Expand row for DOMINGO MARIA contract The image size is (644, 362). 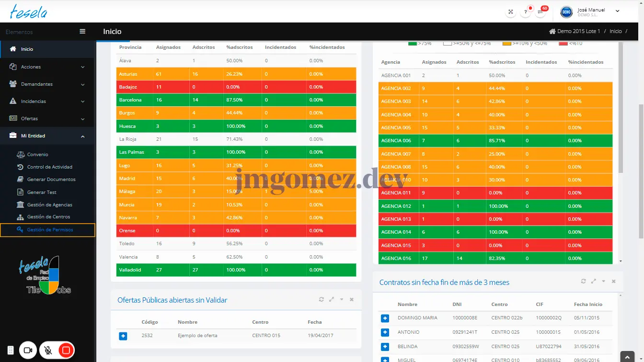(385, 318)
